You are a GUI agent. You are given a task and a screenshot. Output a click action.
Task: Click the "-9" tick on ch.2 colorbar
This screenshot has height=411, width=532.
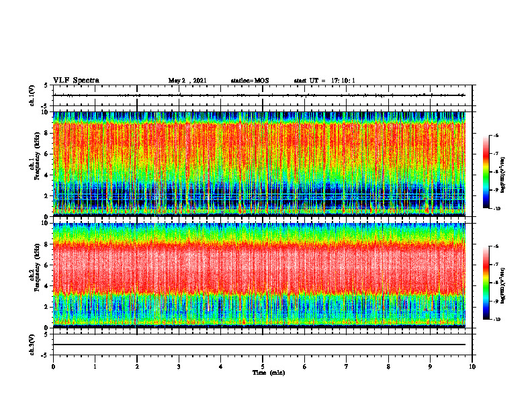[496, 301]
